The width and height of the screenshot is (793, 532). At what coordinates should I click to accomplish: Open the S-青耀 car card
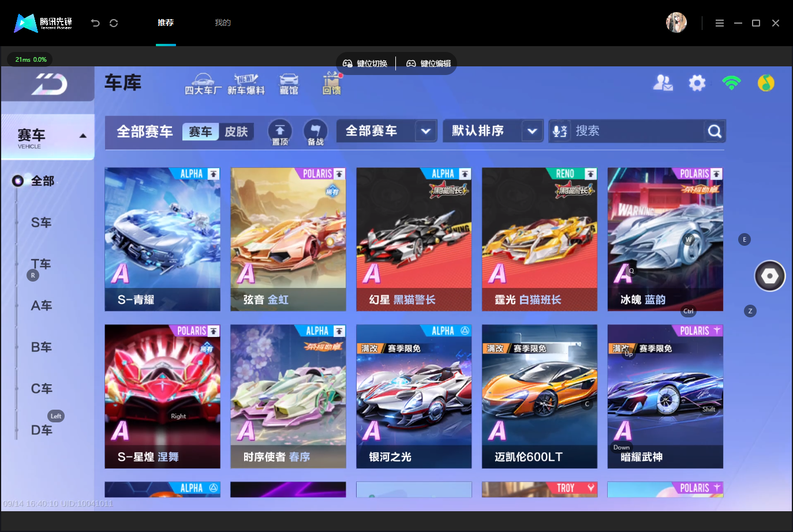click(162, 239)
